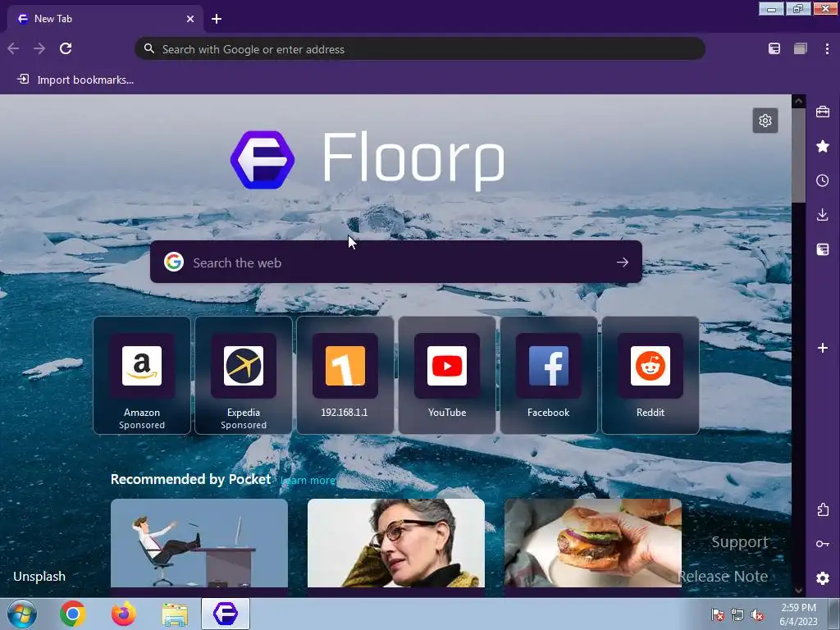Open the Facebook shortcut tile
This screenshot has width=840, height=630.
tap(549, 375)
